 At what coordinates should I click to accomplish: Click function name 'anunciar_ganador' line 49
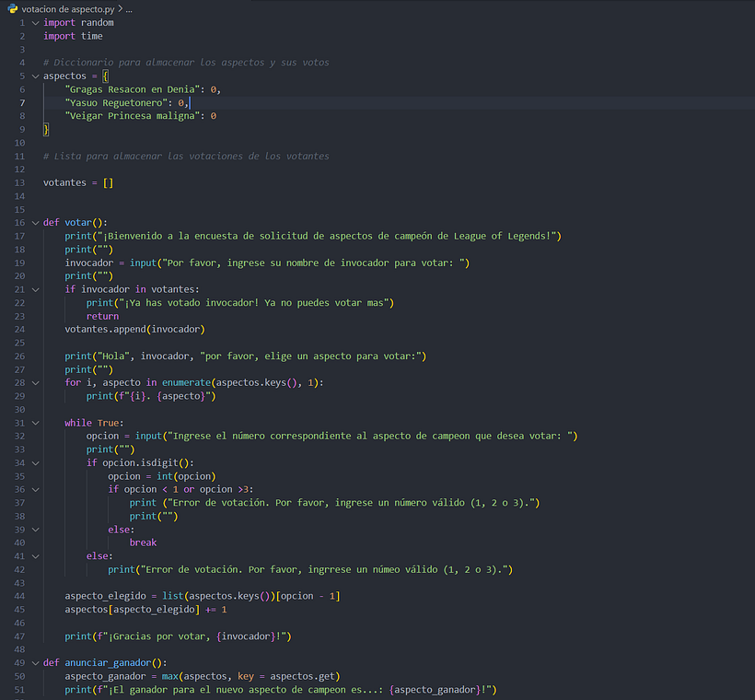[108, 663]
